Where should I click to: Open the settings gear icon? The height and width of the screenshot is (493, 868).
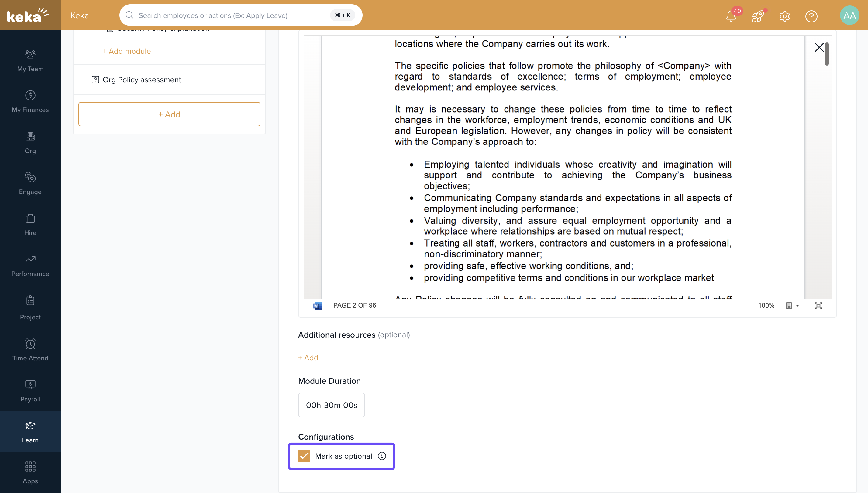pos(785,16)
